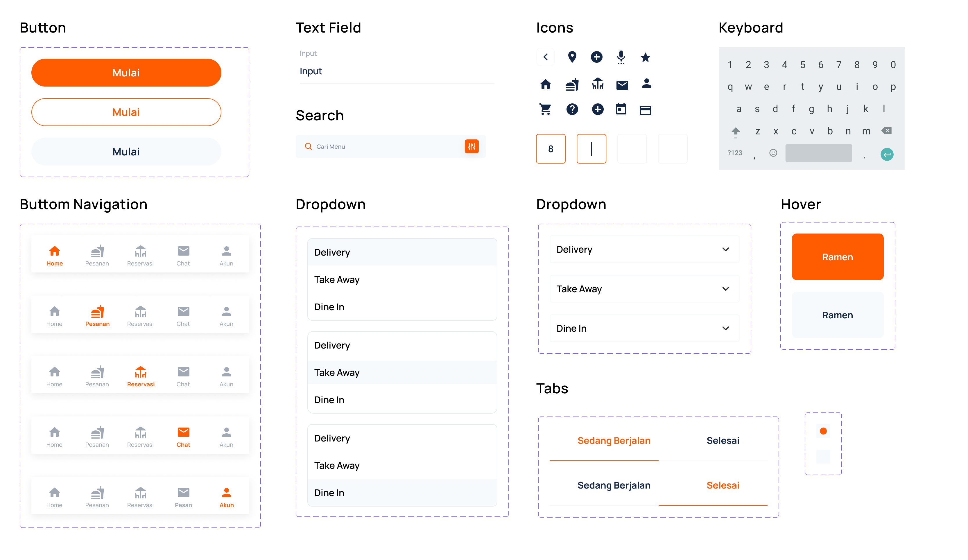Select the active orange Pesanan nav item
The image size is (968, 560).
coord(98,316)
